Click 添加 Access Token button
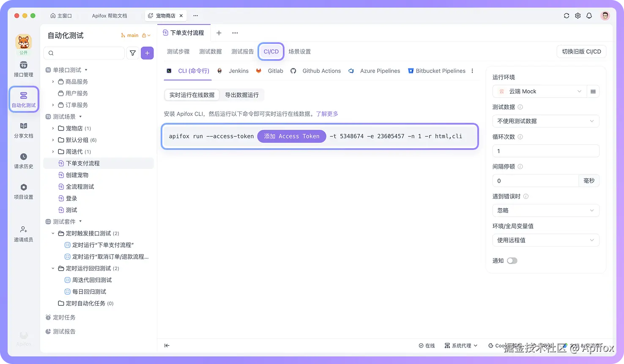 click(292, 136)
